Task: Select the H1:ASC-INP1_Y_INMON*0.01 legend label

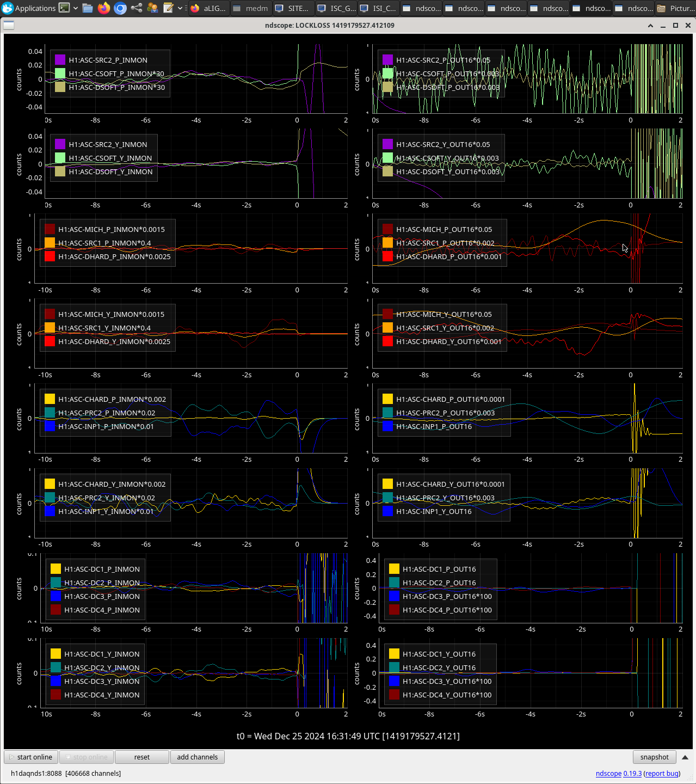Action: tap(106, 511)
